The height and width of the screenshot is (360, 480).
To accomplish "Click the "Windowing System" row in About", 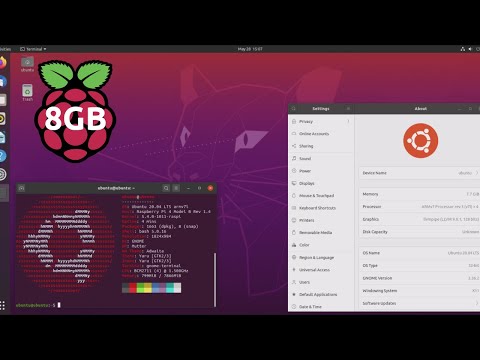I will pyautogui.click(x=419, y=291).
